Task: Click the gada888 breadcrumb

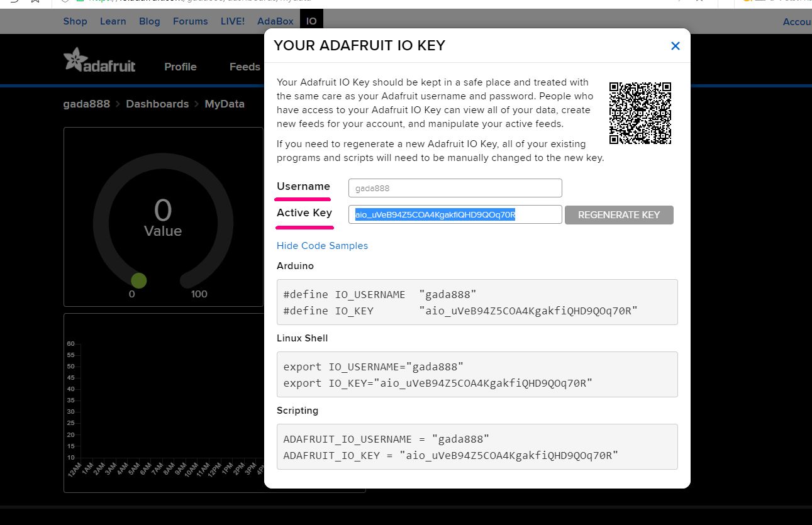Action: (x=87, y=104)
